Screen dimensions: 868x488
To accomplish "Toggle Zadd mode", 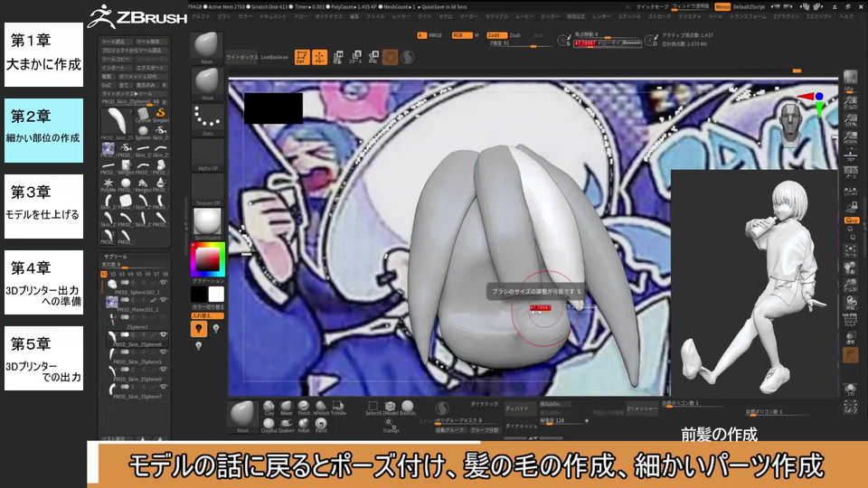I will [x=496, y=35].
